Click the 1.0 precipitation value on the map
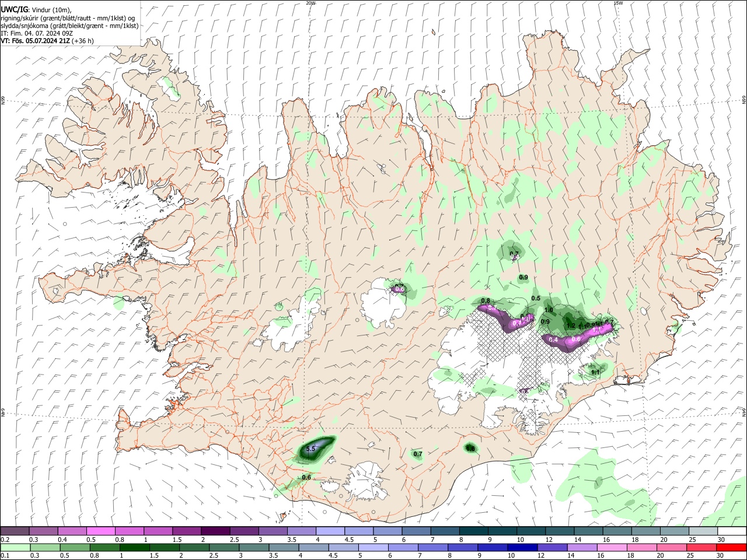This screenshot has width=747, height=560. pos(549,310)
